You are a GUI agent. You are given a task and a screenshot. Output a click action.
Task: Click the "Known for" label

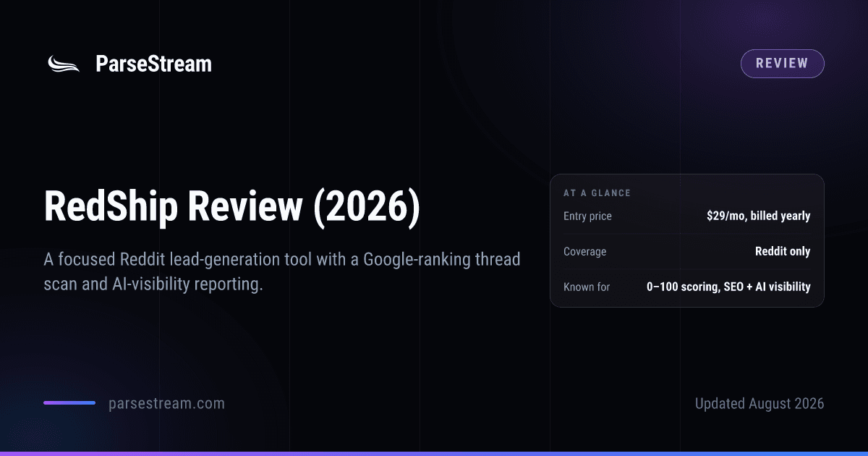pyautogui.click(x=587, y=287)
